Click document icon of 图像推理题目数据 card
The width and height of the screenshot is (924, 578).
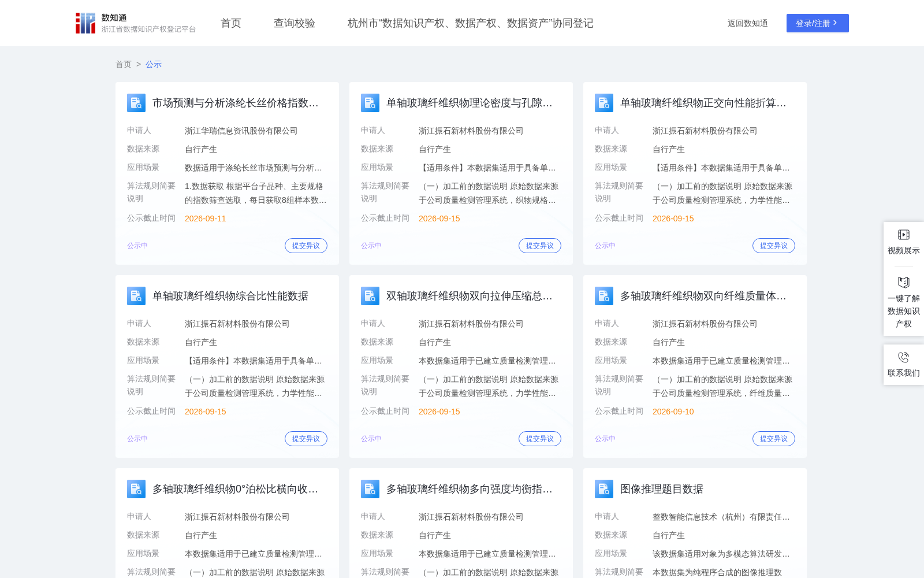[604, 489]
